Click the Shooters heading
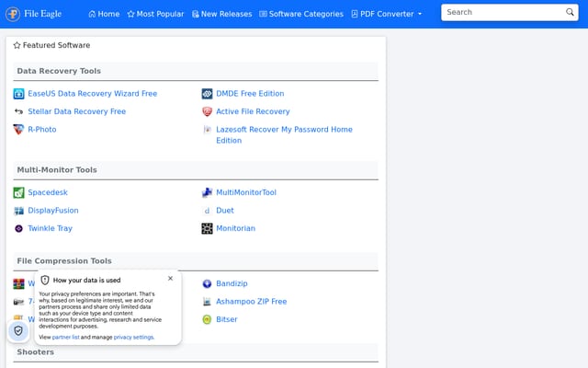 [35, 352]
